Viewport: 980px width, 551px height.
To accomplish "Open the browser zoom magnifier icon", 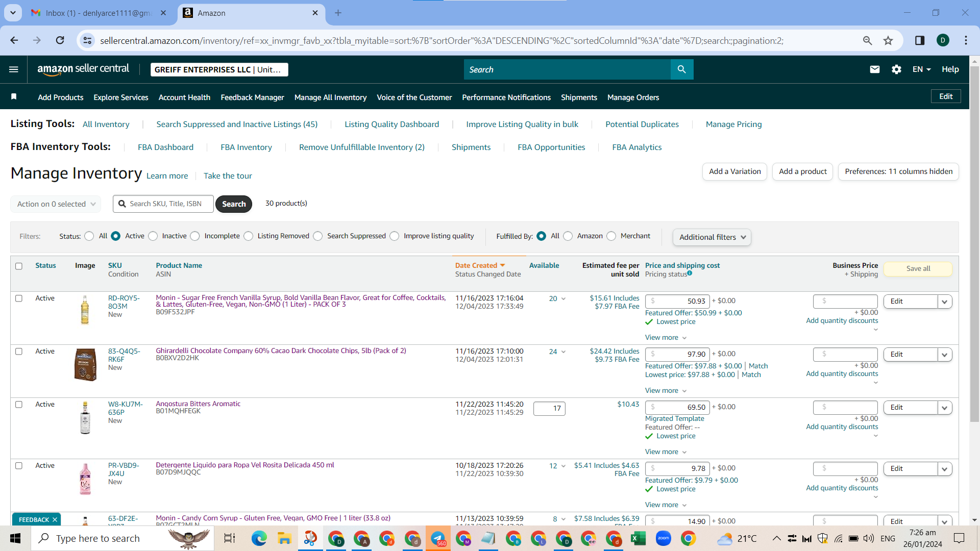I will [x=867, y=40].
